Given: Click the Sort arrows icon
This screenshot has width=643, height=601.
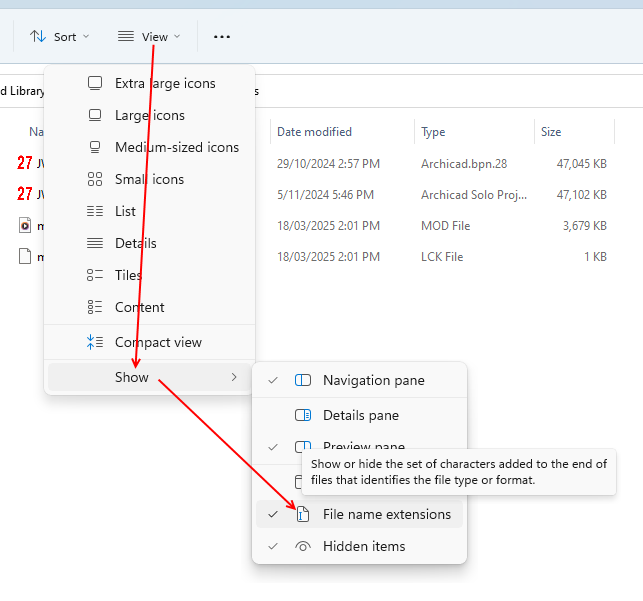Looking at the screenshot, I should [38, 36].
